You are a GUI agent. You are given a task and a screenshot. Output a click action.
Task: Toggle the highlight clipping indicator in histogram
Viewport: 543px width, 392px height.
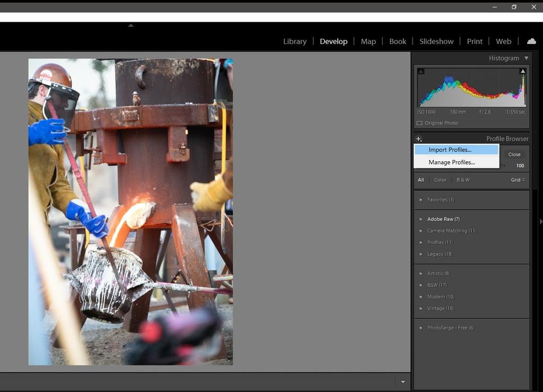coord(523,71)
